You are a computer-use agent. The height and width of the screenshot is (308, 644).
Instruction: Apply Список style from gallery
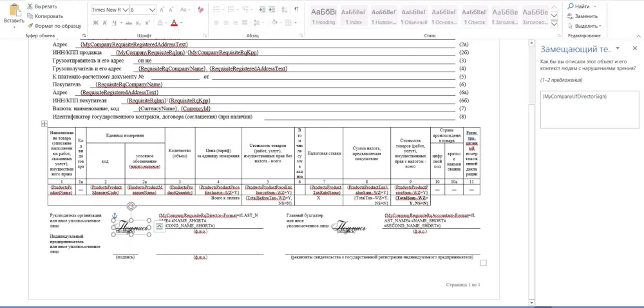tap(476, 16)
